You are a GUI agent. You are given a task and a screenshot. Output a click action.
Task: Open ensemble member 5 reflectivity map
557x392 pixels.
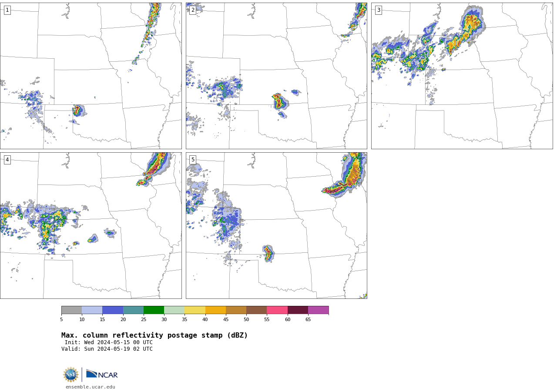(276, 225)
